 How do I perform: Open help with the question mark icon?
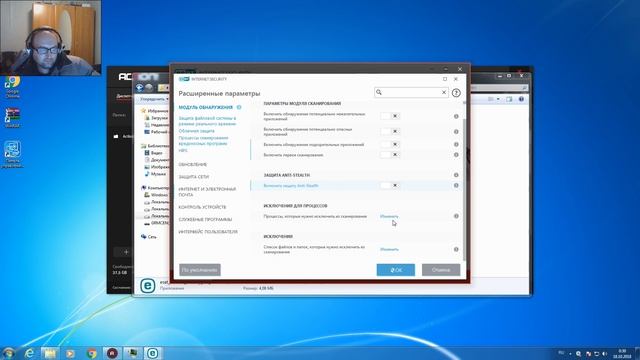456,93
